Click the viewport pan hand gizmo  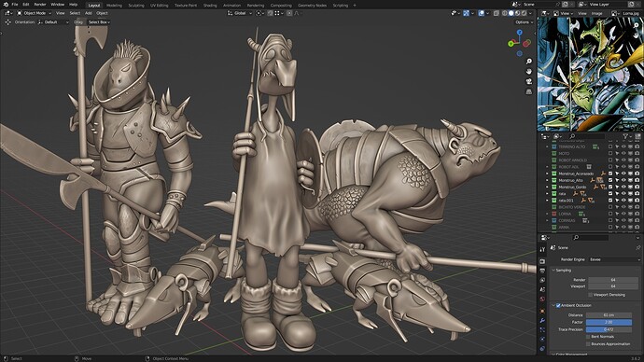click(x=529, y=72)
